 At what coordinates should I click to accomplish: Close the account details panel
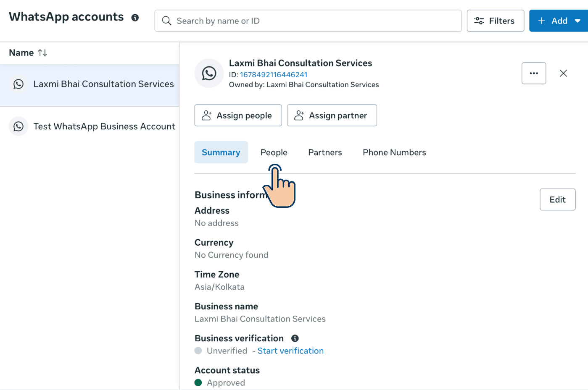pyautogui.click(x=564, y=73)
